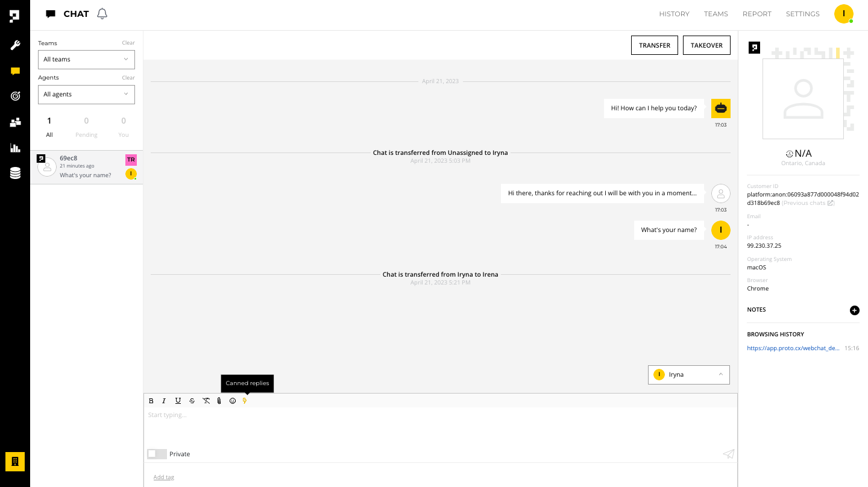Open the All agents dropdown
This screenshot has width=868, height=487.
[86, 94]
